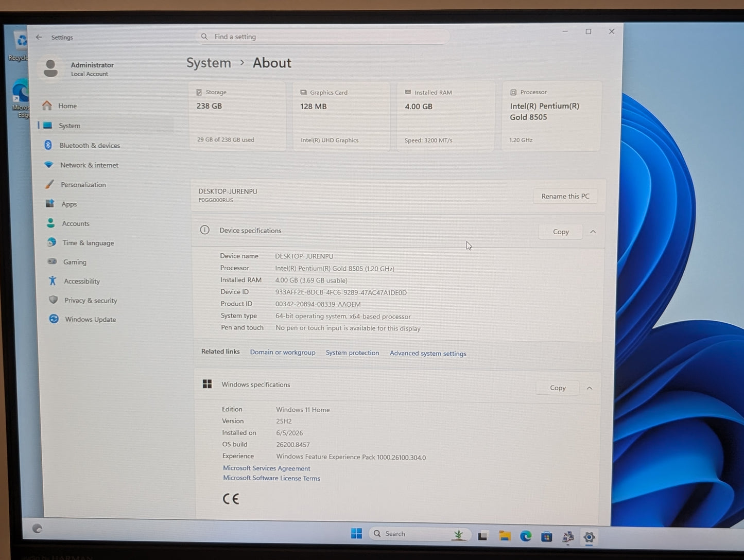Go back using the Settings back arrow
Image resolution: width=744 pixels, height=560 pixels.
click(39, 37)
